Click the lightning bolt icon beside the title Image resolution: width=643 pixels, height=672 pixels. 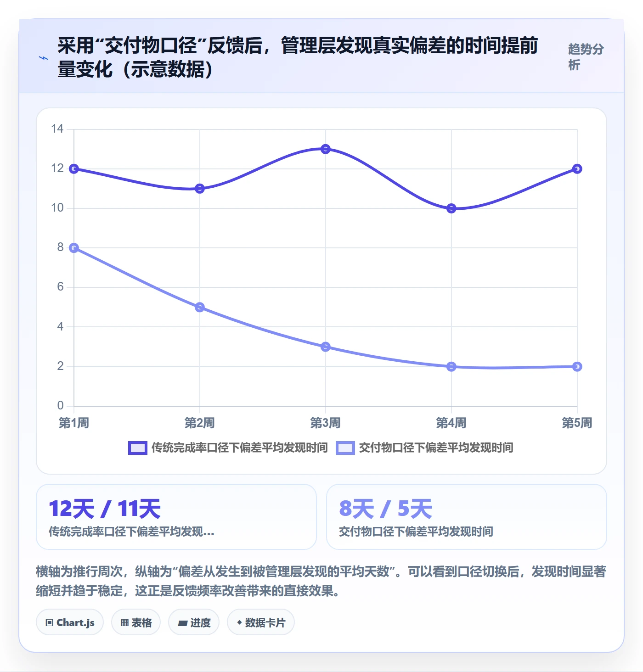click(x=44, y=58)
